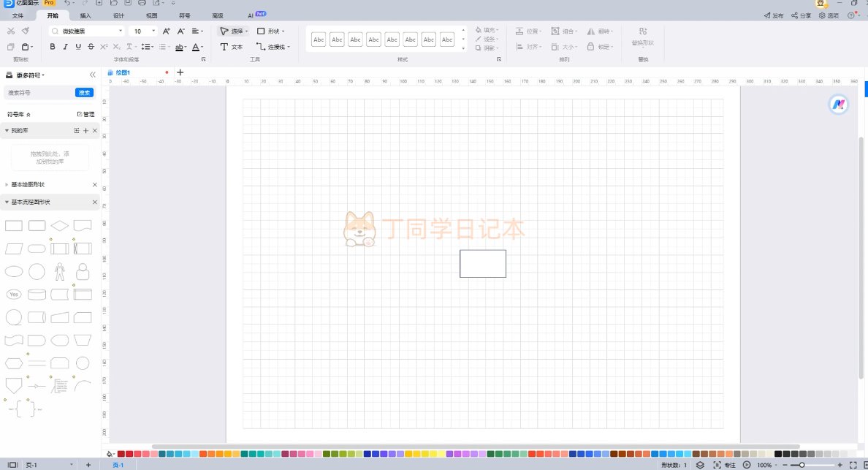Toggle underline formatting
Viewport: 868px width, 470px height.
(77, 47)
